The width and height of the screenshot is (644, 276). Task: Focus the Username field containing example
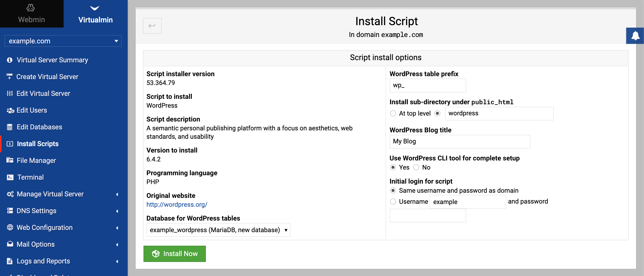[468, 202]
